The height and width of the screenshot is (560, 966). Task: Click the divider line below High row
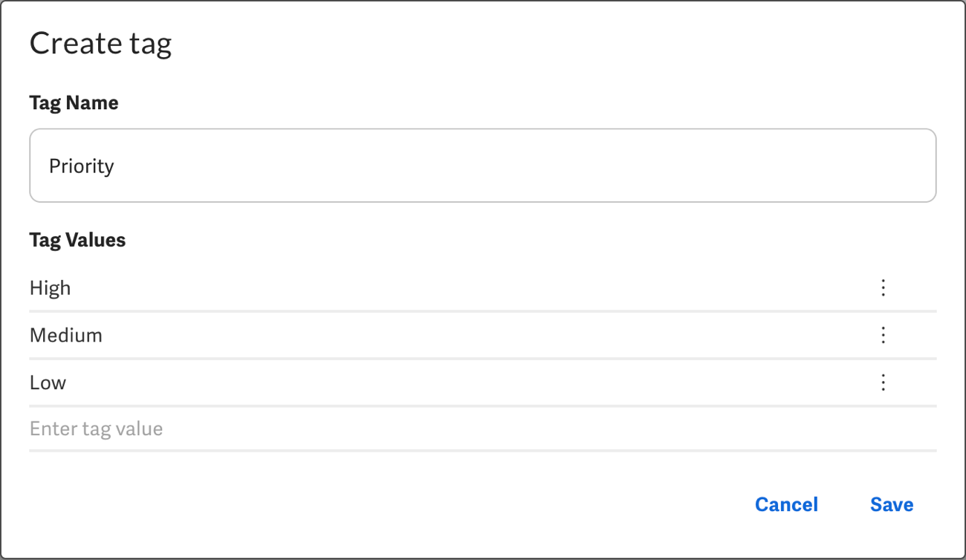click(482, 311)
